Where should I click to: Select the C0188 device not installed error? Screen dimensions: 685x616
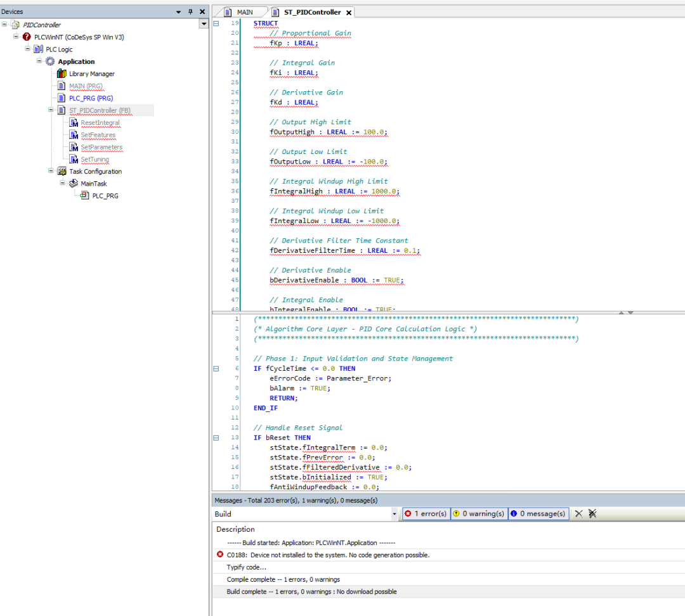pyautogui.click(x=327, y=555)
